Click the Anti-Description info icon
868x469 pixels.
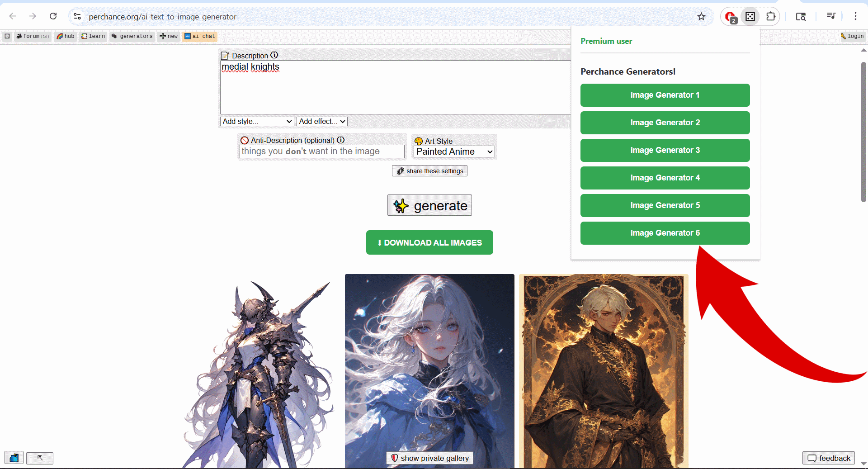point(341,140)
